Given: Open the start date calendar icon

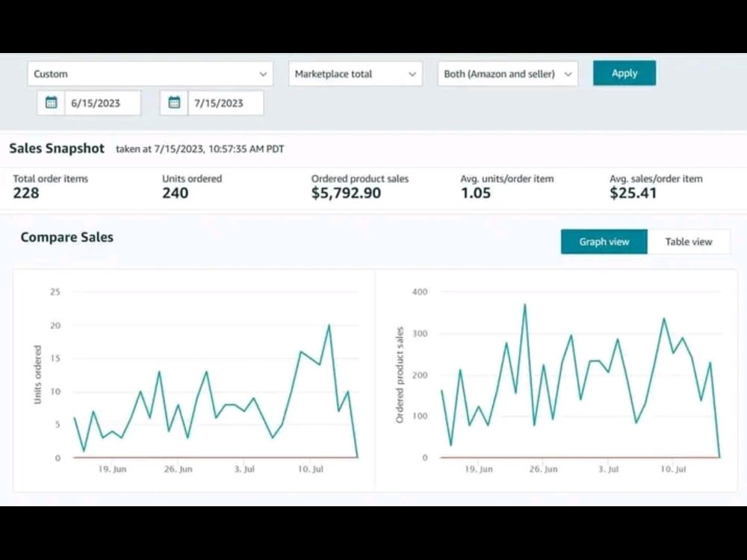Looking at the screenshot, I should coord(51,103).
